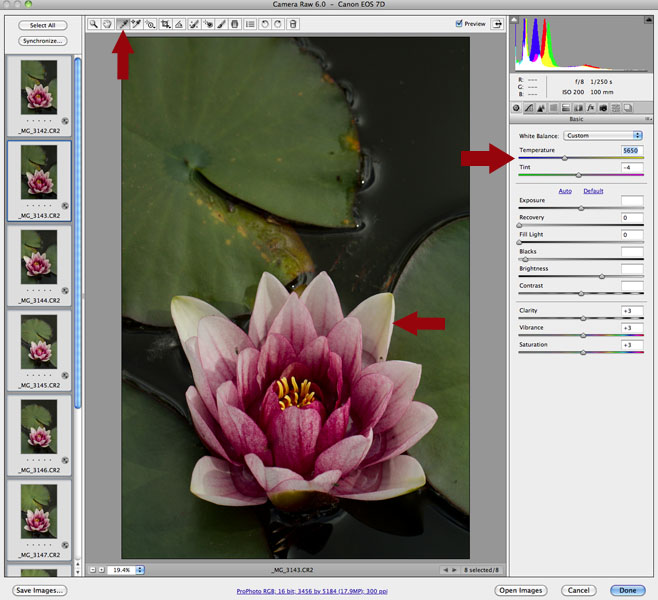Toggle highlight clipping warning in histogram
Screen dimensions: 658x600
[648, 19]
